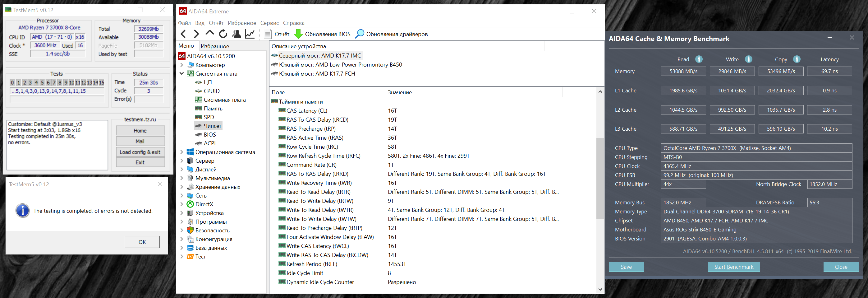Open the Отчёт menu in the menu bar
This screenshot has width=868, height=298.
216,23
